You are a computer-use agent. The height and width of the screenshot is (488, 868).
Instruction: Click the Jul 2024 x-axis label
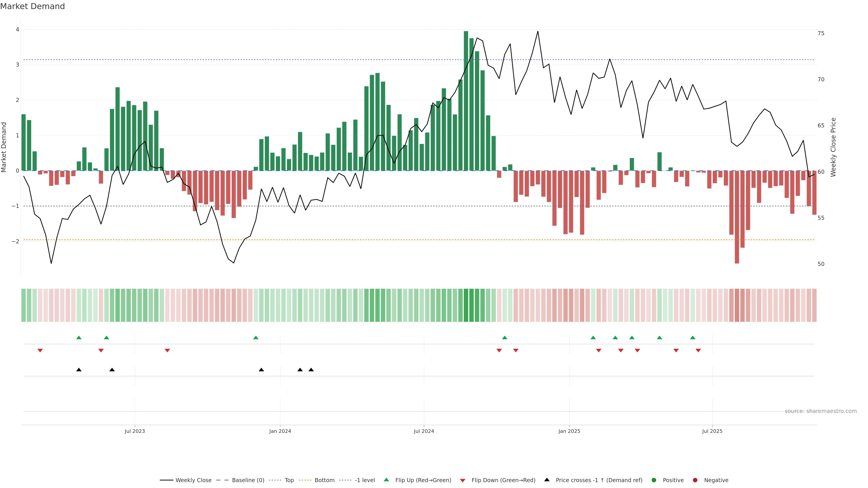pyautogui.click(x=424, y=432)
